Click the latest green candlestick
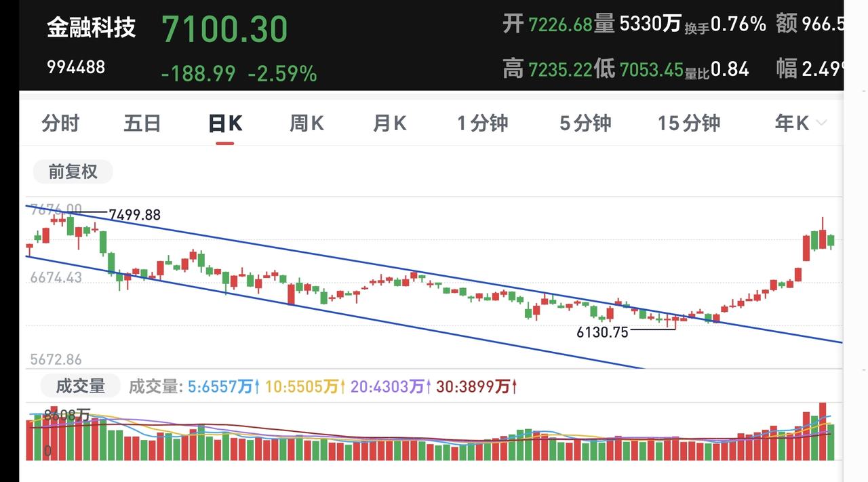The width and height of the screenshot is (868, 482). click(x=831, y=241)
